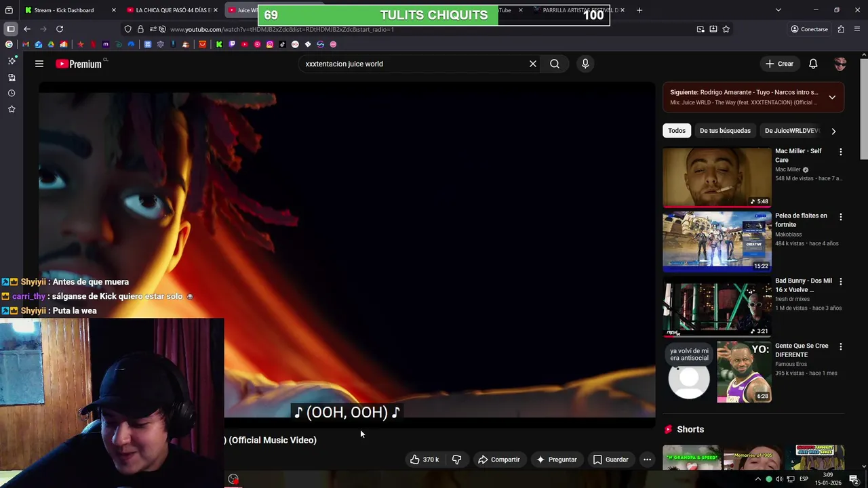This screenshot has height=488, width=868.
Task: Open options for Pelea de flaites video
Action: coord(841,218)
